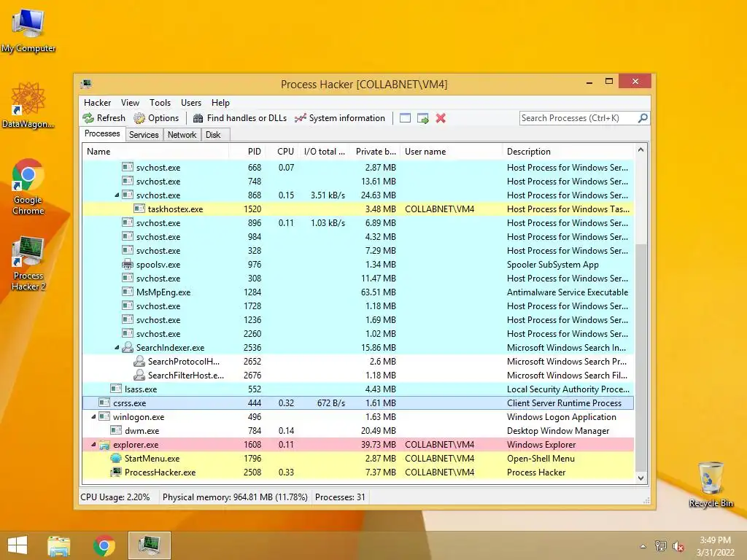Click Process Hacker taskbar button
Image resolution: width=747 pixels, height=560 pixels.
coord(149,545)
